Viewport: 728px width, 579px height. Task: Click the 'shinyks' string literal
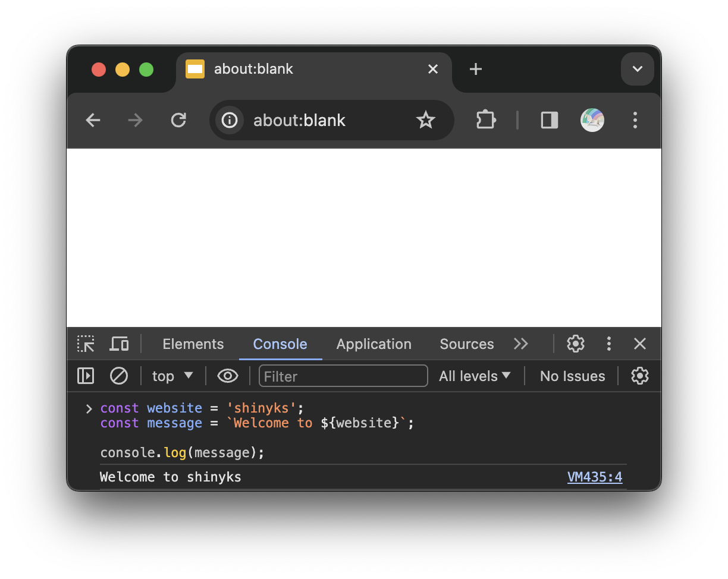point(262,408)
